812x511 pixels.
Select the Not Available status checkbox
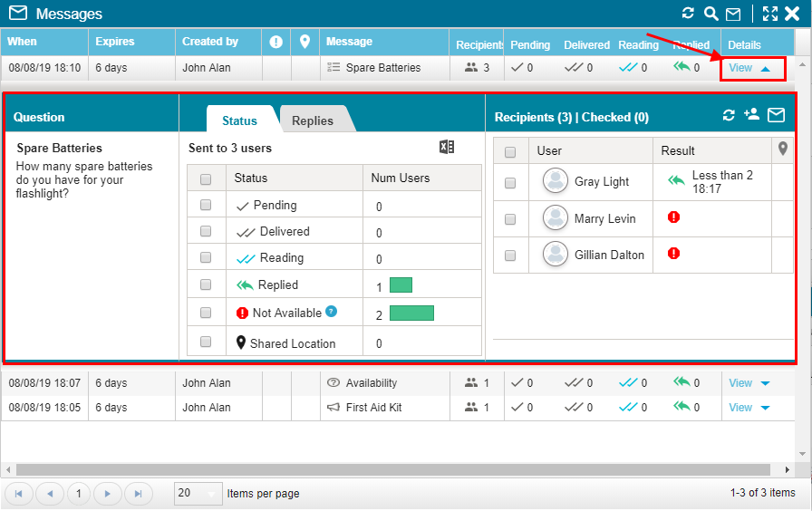[206, 313]
